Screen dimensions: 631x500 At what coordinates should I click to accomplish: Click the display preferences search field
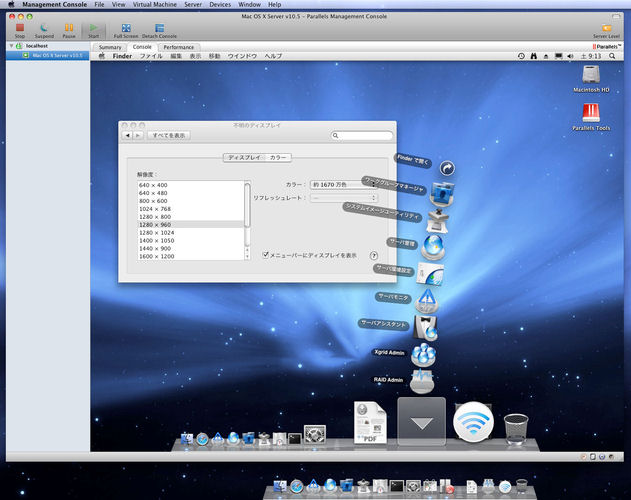coord(361,136)
